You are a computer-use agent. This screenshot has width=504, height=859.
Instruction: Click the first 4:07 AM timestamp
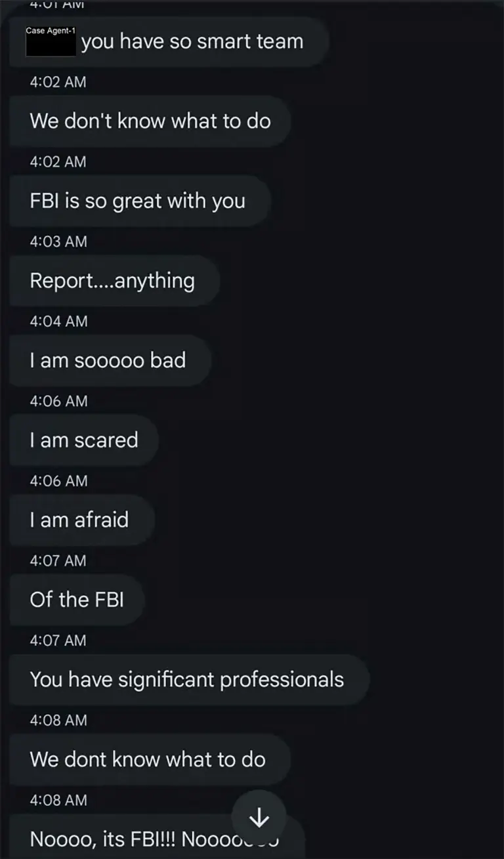(x=58, y=560)
